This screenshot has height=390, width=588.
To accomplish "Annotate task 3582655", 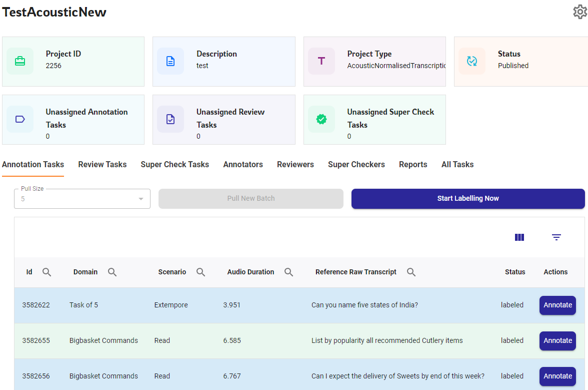I will coord(557,341).
